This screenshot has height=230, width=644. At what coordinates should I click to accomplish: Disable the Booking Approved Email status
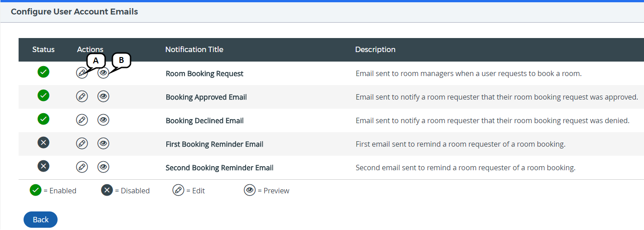[44, 96]
